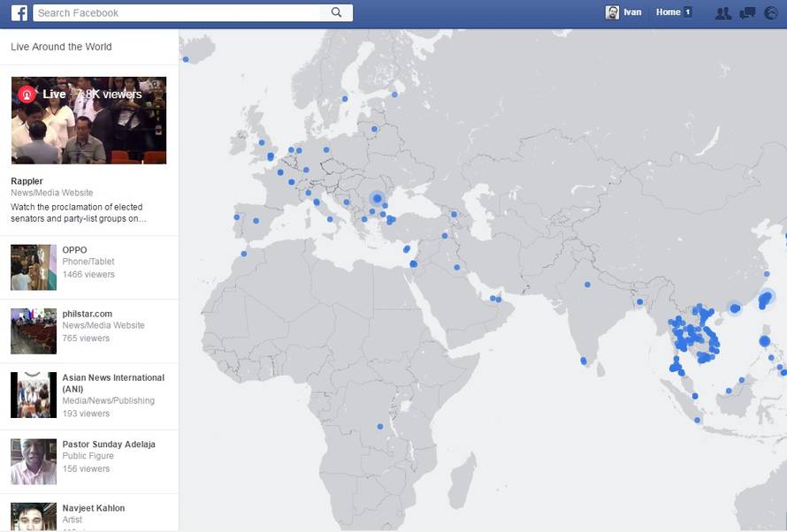Go to the Home tab
Screen dimensions: 787x532
(668, 12)
